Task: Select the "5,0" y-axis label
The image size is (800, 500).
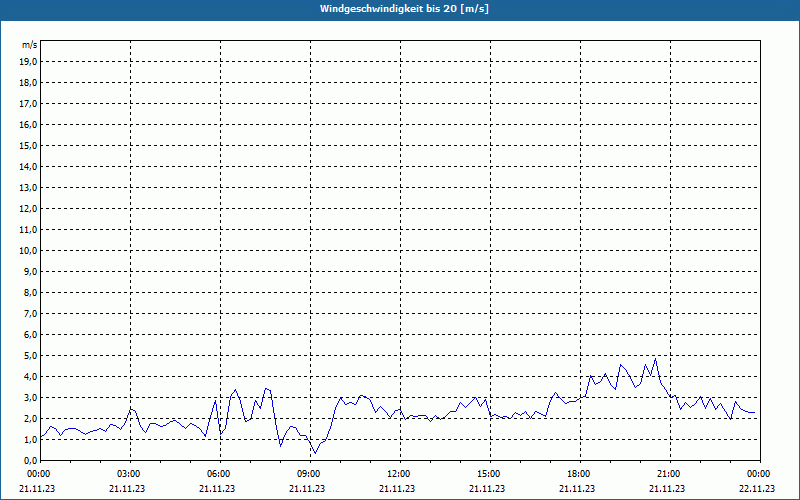Action: tap(30, 356)
